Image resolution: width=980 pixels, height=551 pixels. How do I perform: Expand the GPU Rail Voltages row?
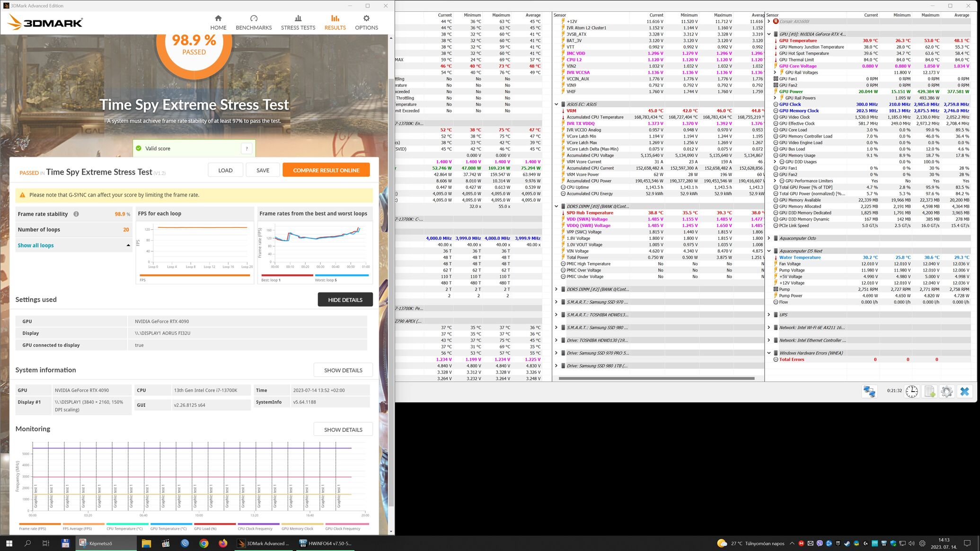pos(775,72)
